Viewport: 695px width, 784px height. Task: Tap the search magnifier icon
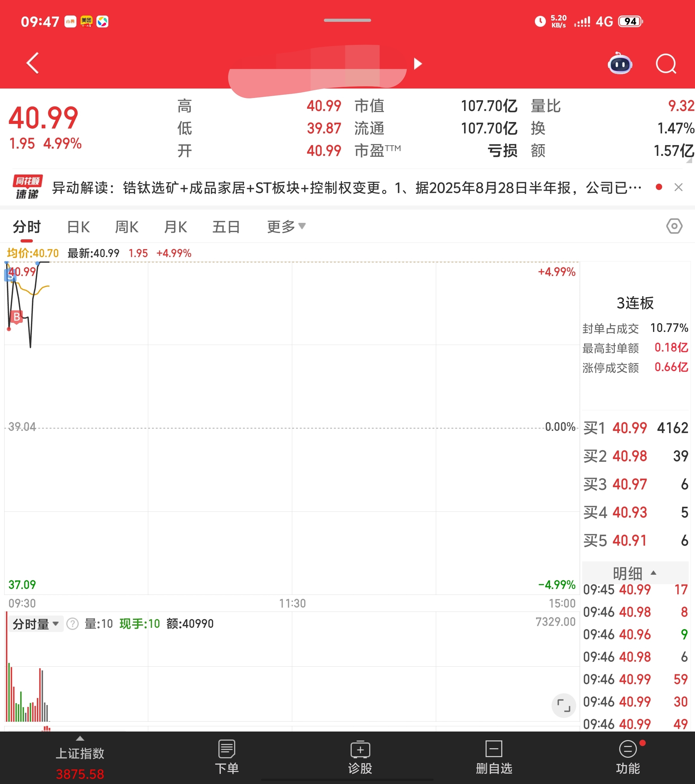point(666,64)
